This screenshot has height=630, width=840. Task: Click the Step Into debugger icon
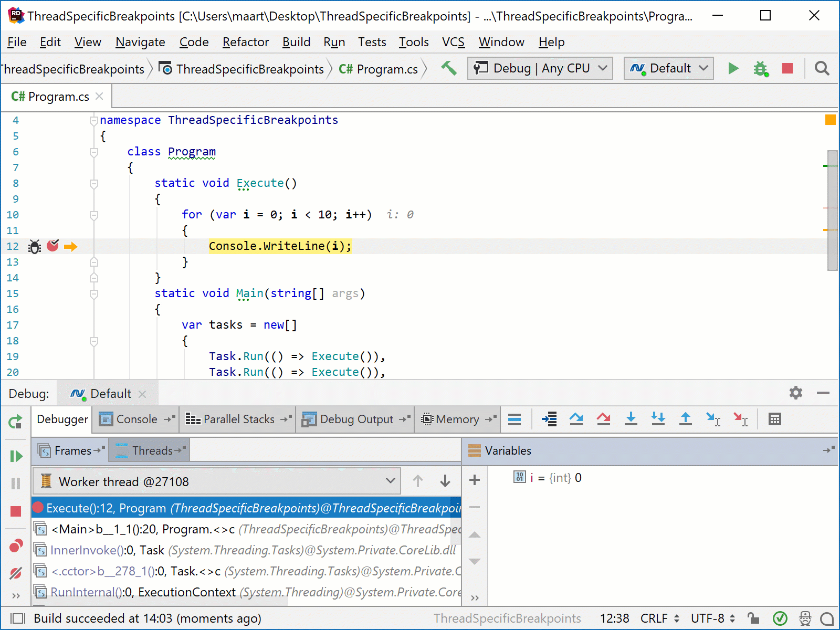click(631, 419)
